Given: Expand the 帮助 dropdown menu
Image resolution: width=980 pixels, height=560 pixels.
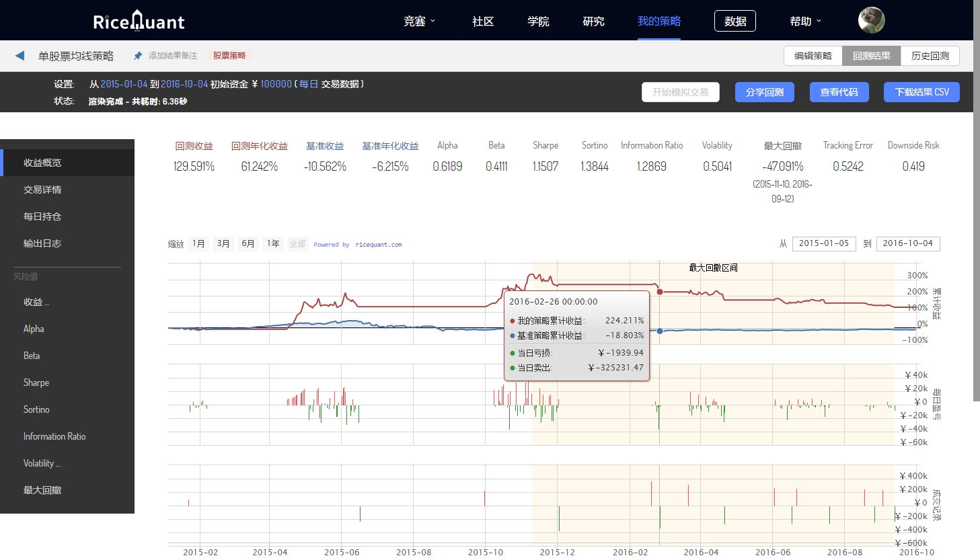Looking at the screenshot, I should 805,22.
